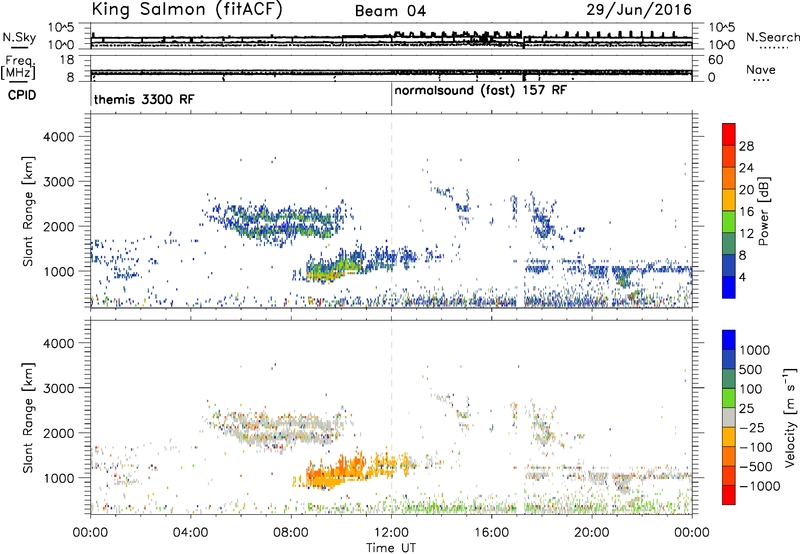Click the "Freq. [MHz]" axis label
The width and height of the screenshot is (800, 554).
(x=18, y=67)
